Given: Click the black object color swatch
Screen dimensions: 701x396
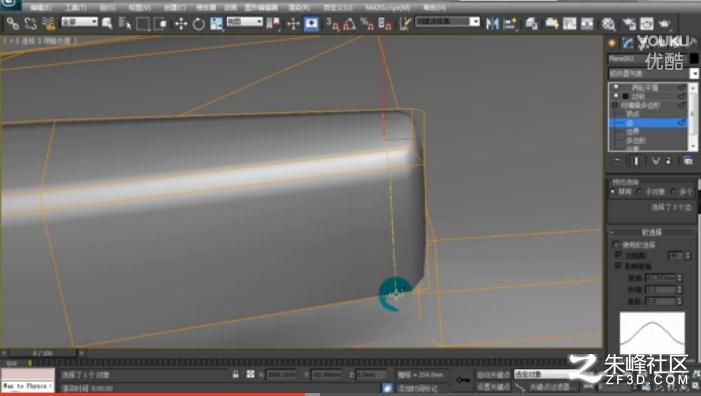Looking at the screenshot, I should pyautogui.click(x=694, y=59).
